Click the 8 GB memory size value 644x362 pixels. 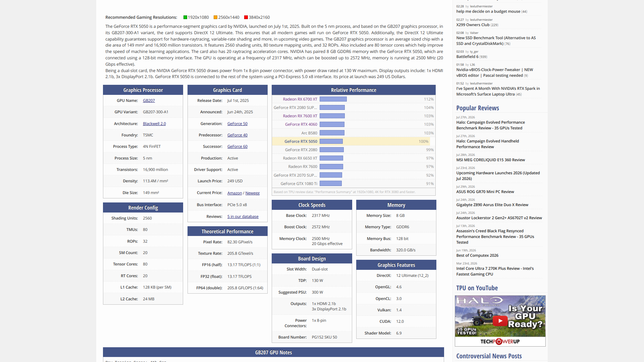point(400,216)
